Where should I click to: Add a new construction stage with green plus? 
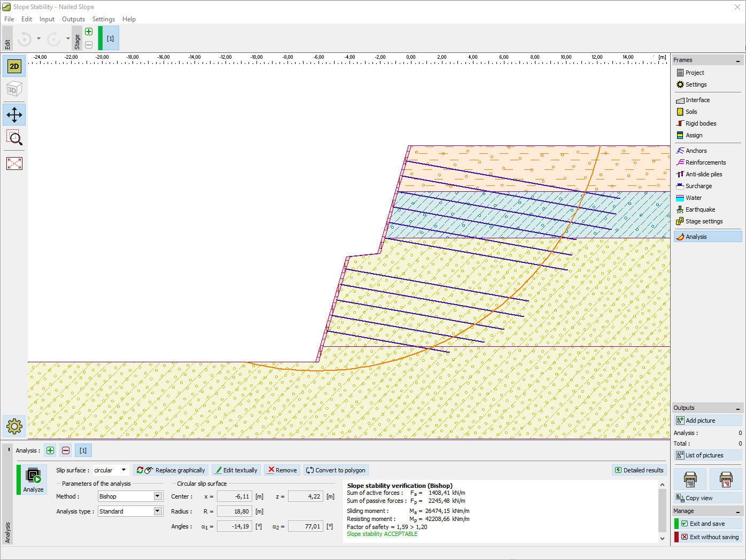point(88,32)
